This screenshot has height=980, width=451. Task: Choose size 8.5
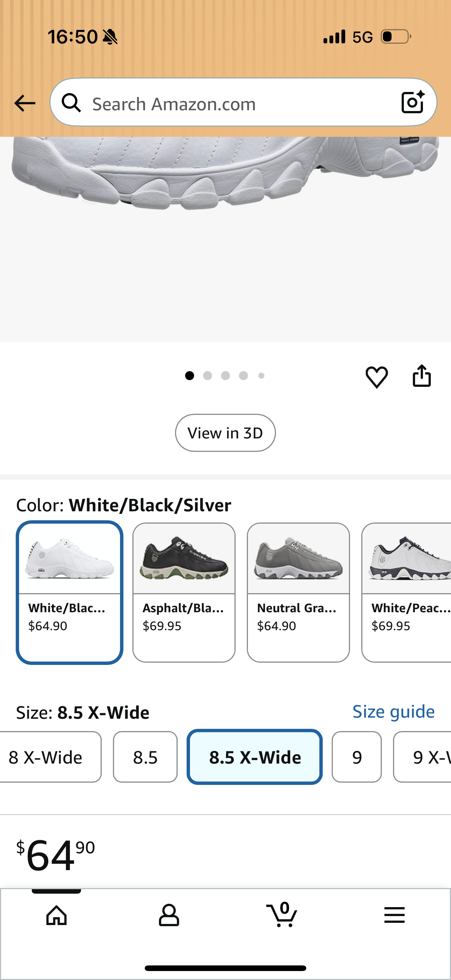pos(145,757)
